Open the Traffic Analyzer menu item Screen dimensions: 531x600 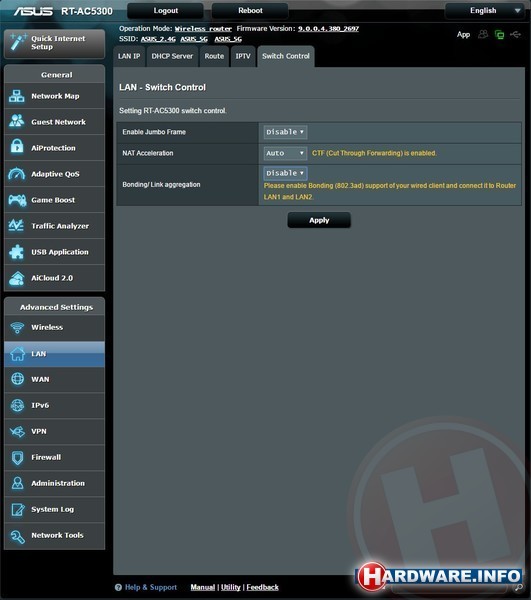tap(54, 226)
